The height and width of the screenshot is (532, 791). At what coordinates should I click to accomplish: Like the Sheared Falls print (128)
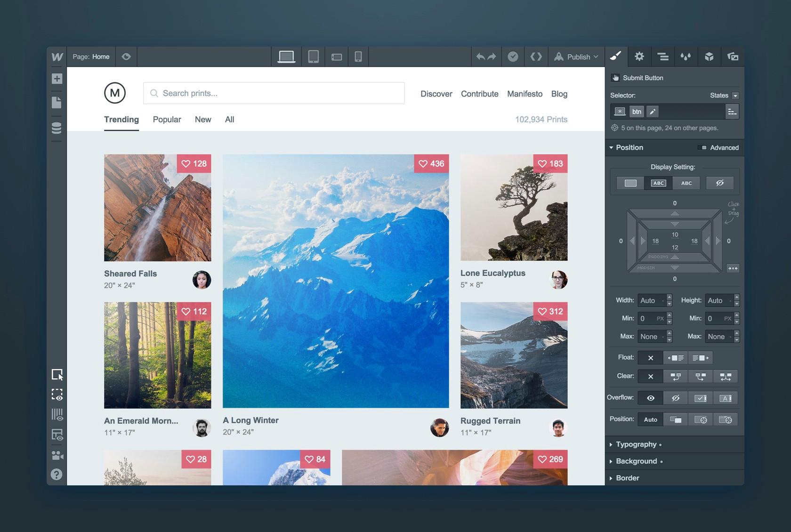194,164
